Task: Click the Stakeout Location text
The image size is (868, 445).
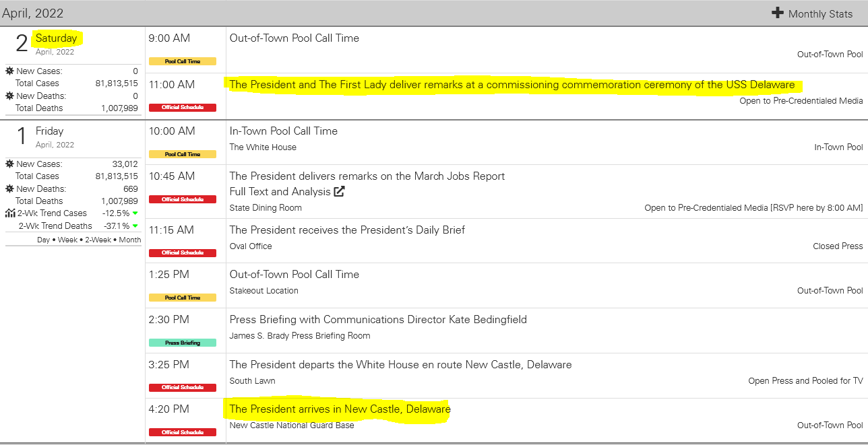Action: click(x=264, y=291)
